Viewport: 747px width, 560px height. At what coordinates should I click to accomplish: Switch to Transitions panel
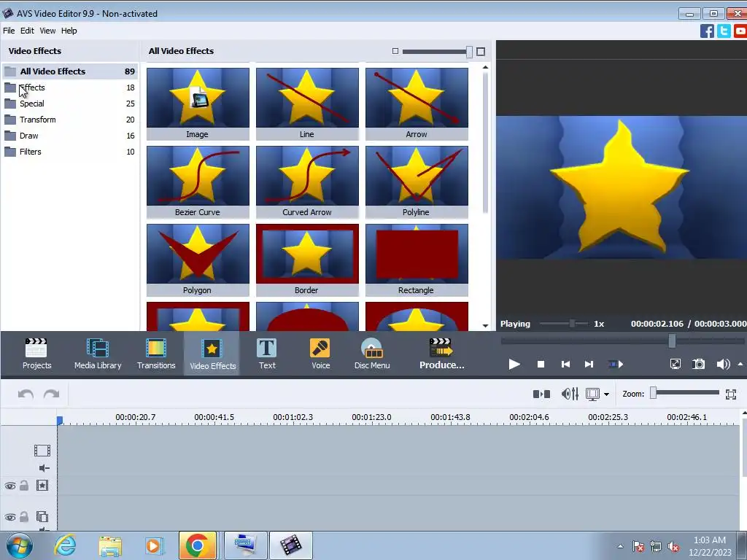[156, 354]
